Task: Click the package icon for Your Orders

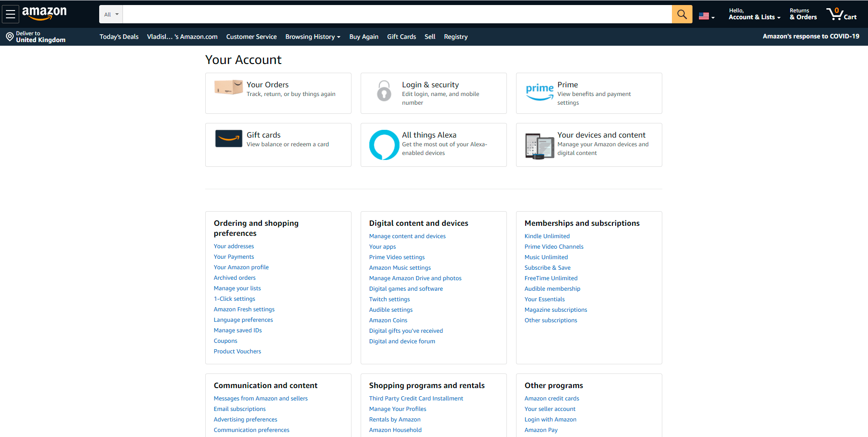Action: 228,87
